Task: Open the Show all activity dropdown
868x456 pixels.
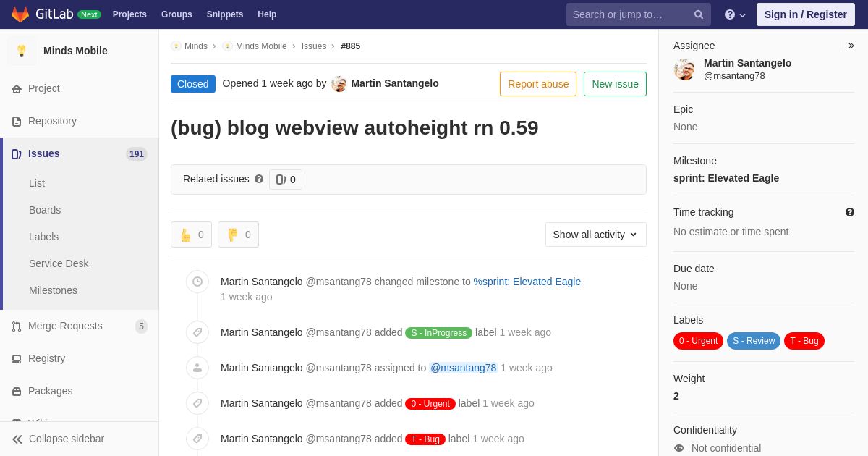Action: (596, 235)
